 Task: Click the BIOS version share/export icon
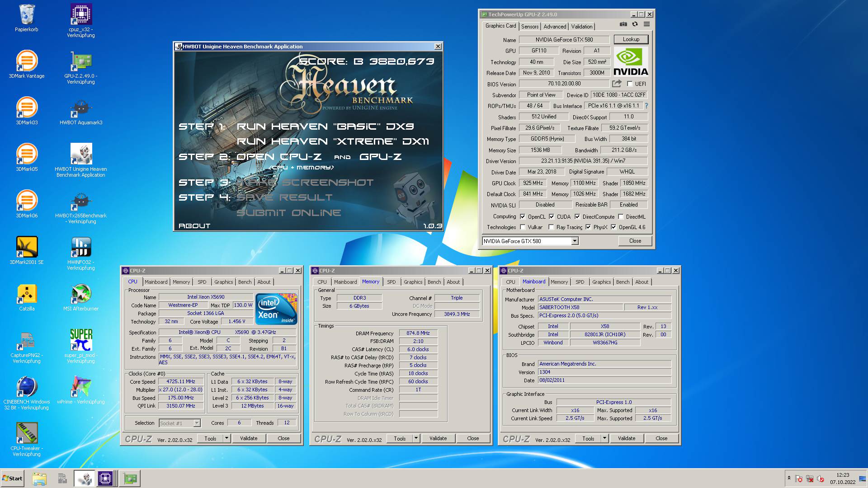click(617, 84)
